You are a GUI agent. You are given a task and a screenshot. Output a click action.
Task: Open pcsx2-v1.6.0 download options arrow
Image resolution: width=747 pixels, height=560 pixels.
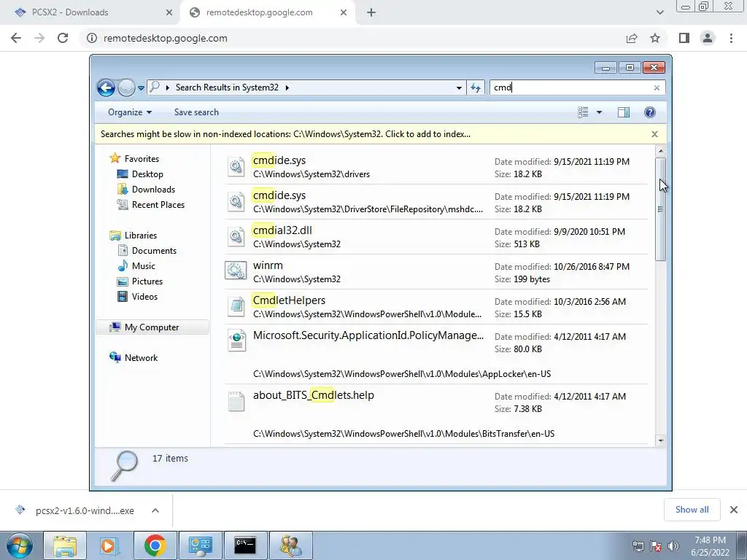tap(155, 510)
